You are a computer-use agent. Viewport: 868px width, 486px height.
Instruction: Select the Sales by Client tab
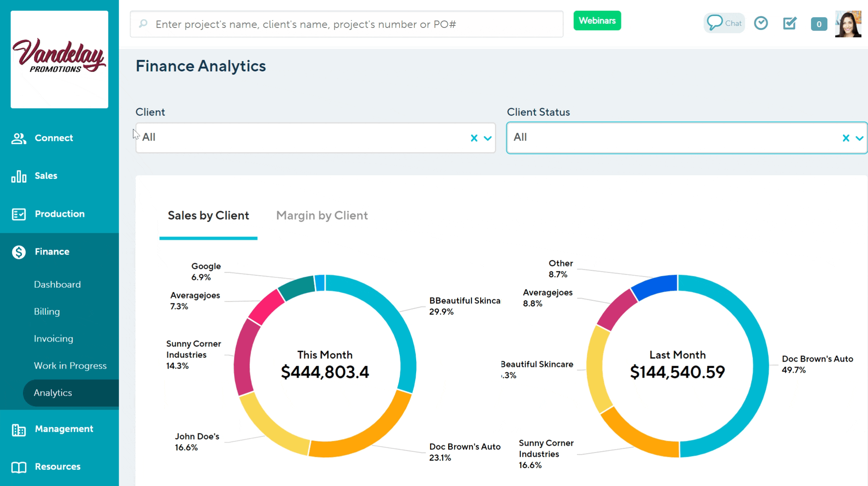[208, 215]
